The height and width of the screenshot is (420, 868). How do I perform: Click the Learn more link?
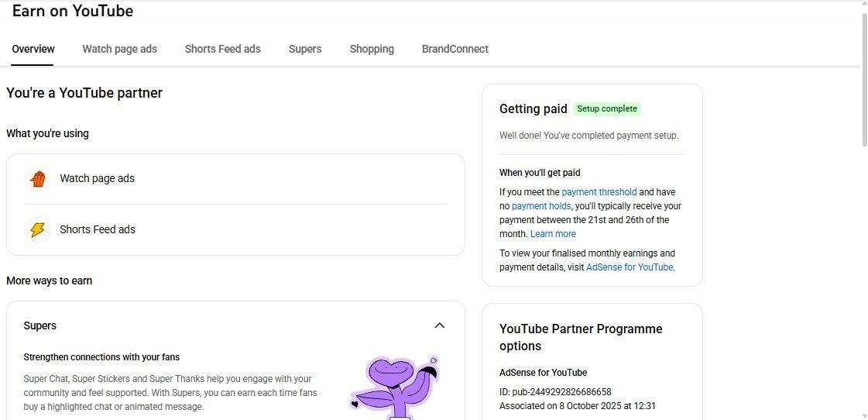553,234
